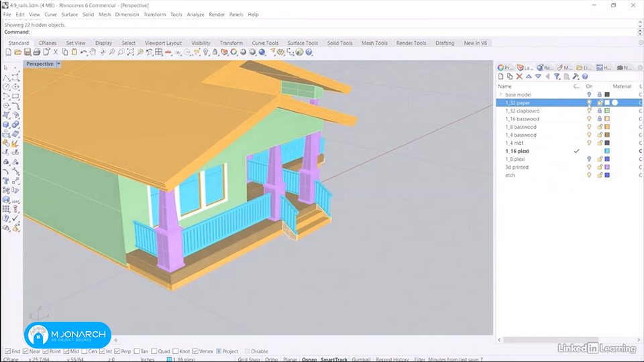Turn on 3d printed layer bulb

click(x=589, y=167)
